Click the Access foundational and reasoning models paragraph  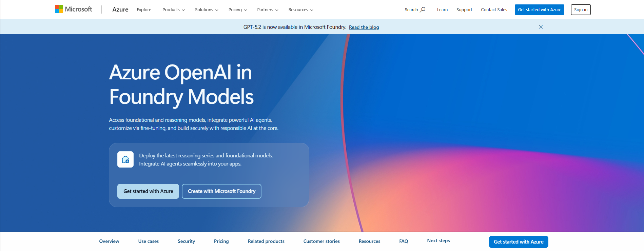click(194, 124)
